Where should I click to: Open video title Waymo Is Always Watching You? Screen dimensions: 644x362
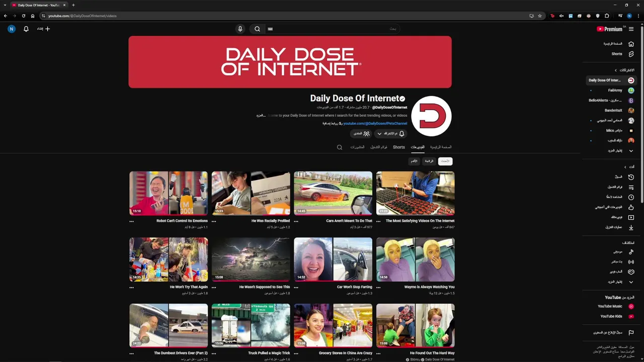click(429, 287)
